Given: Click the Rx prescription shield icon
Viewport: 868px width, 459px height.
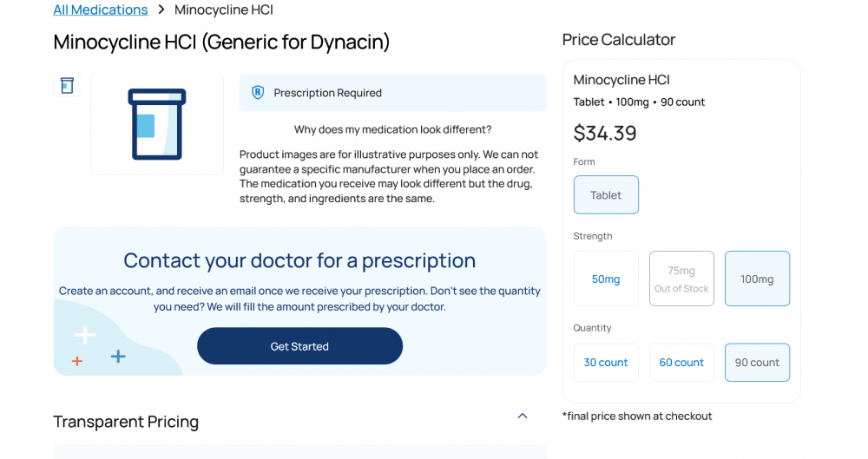Looking at the screenshot, I should pyautogui.click(x=258, y=93).
